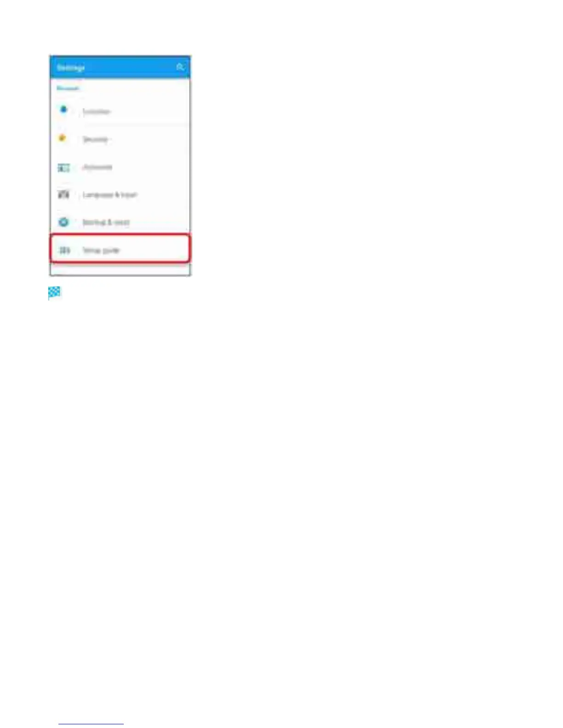This screenshot has height=728, width=563.
Task: Click the Accounts icon
Action: (x=63, y=168)
